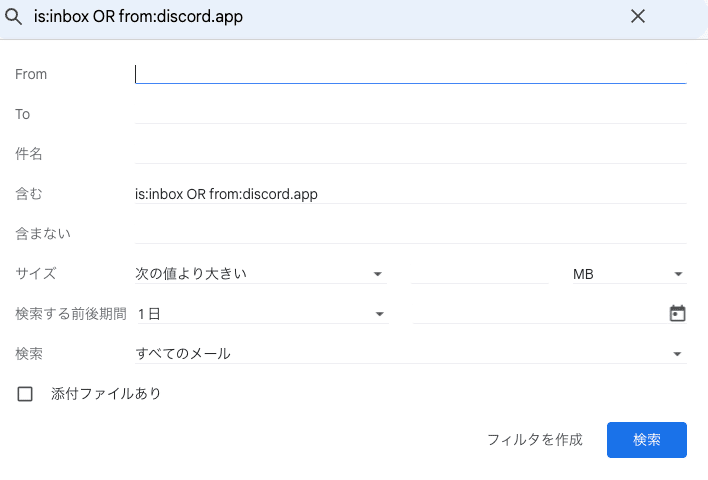This screenshot has height=480, width=708.
Task: Click the arrow of the MB dropdown
Action: 678,274
